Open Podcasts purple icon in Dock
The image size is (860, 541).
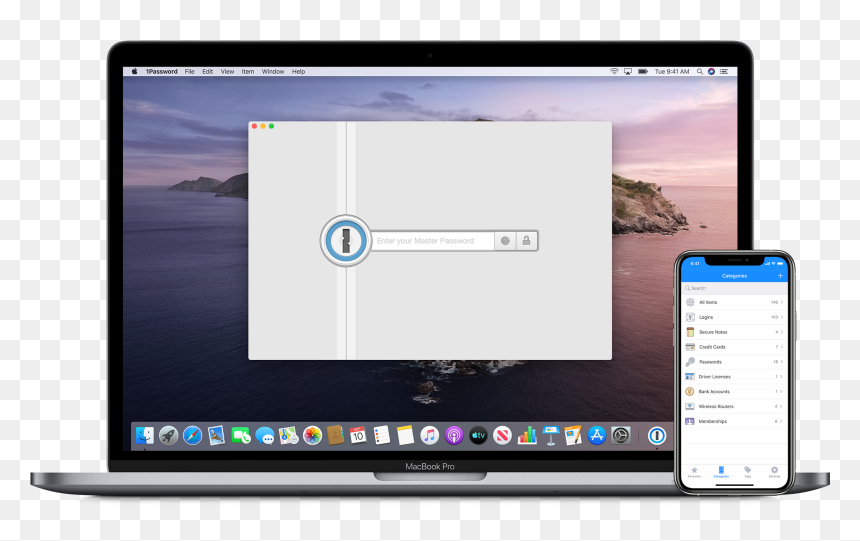point(454,436)
